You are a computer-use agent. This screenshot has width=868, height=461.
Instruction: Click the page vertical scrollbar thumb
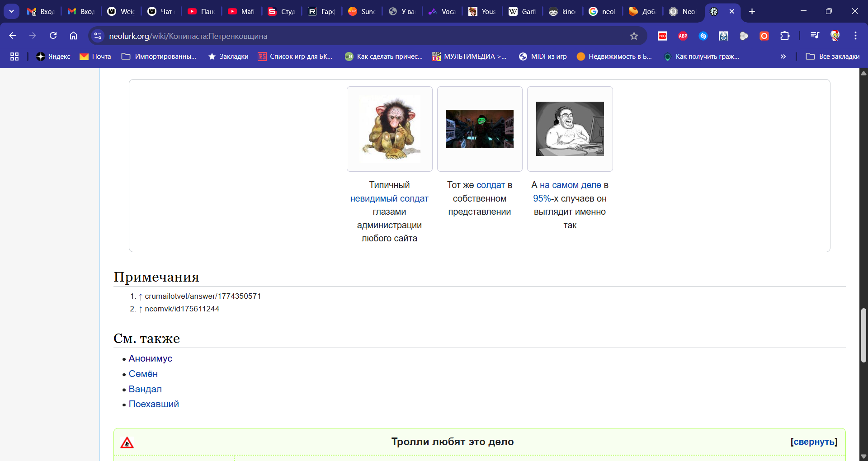tap(863, 334)
